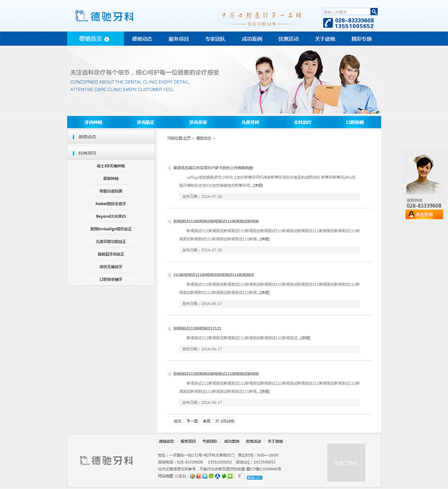Image resolution: width=448 pixels, height=489 pixels.
Task: Open the 服务项目 navigation menu
Action: click(x=179, y=39)
